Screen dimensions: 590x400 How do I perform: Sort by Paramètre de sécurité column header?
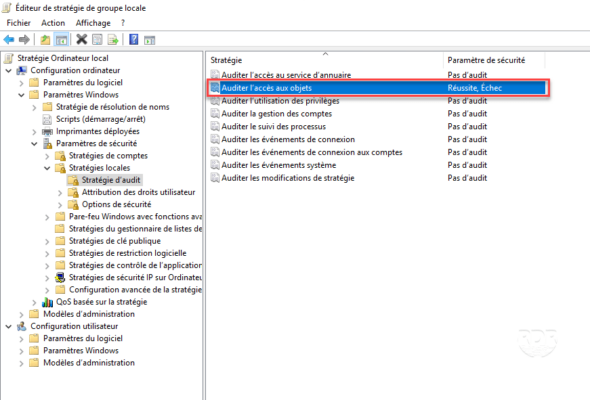(x=494, y=60)
